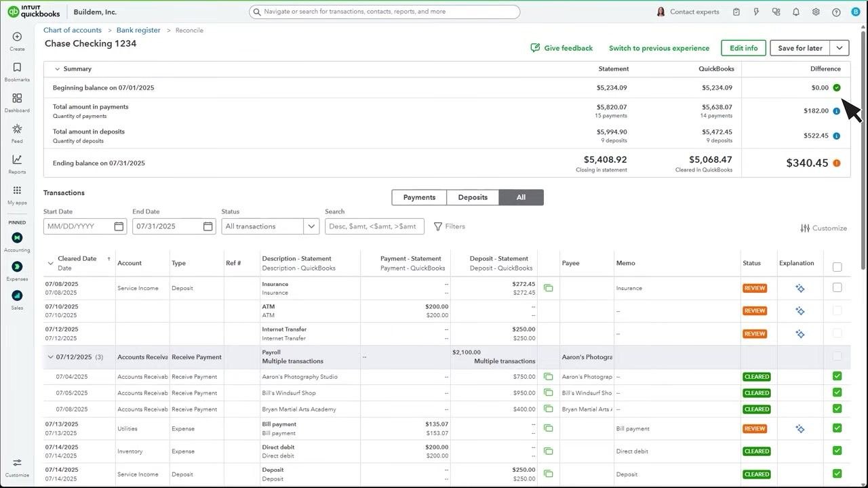Open Give feedback link
The height and width of the screenshot is (488, 868).
click(561, 48)
